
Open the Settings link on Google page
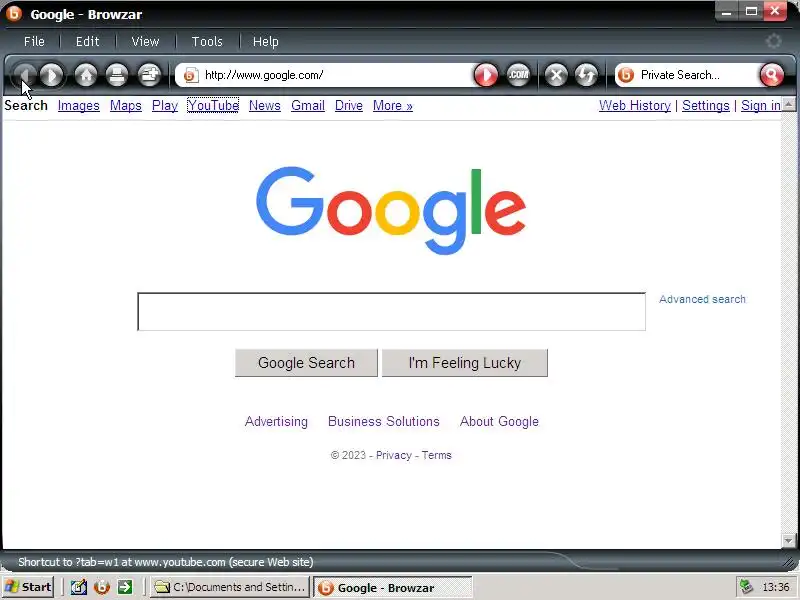[x=706, y=106]
